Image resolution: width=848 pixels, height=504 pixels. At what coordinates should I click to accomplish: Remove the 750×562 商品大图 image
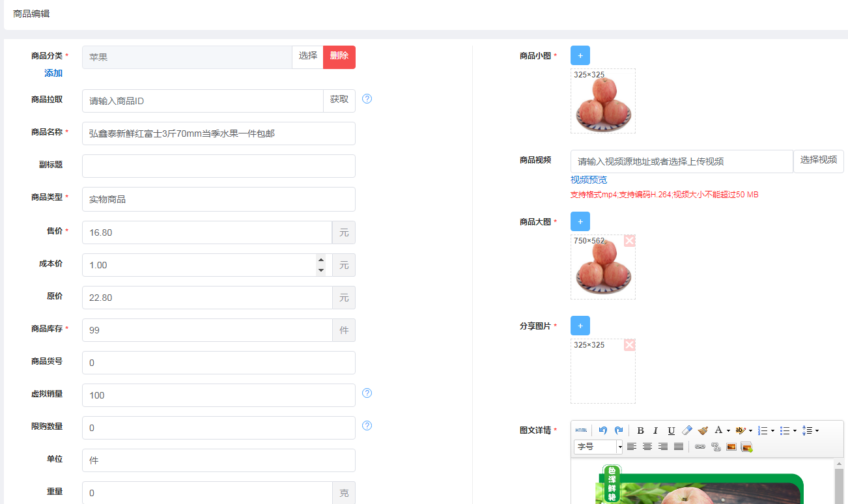(629, 241)
